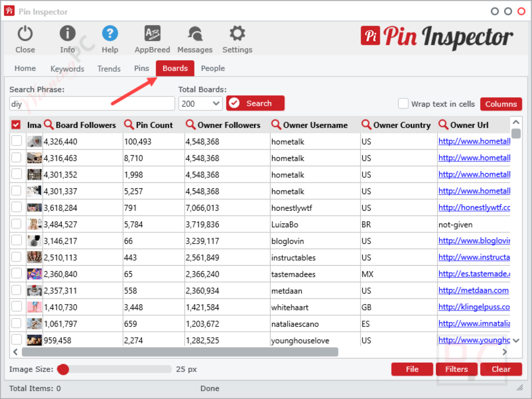Open the honestlywtf owner URL link
This screenshot has width=532, height=399.
tap(474, 207)
